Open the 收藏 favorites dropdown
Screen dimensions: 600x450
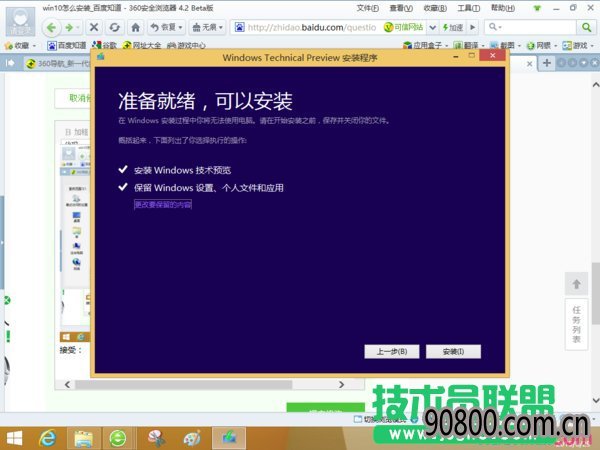20,46
